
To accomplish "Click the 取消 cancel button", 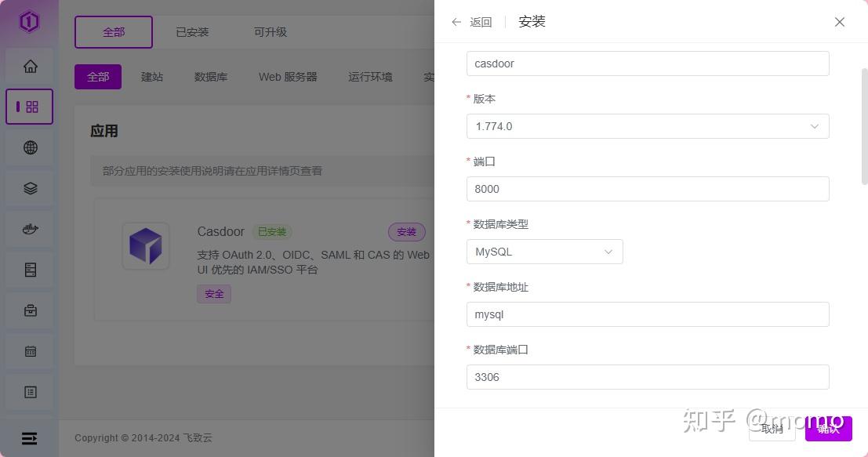I will pos(771,429).
